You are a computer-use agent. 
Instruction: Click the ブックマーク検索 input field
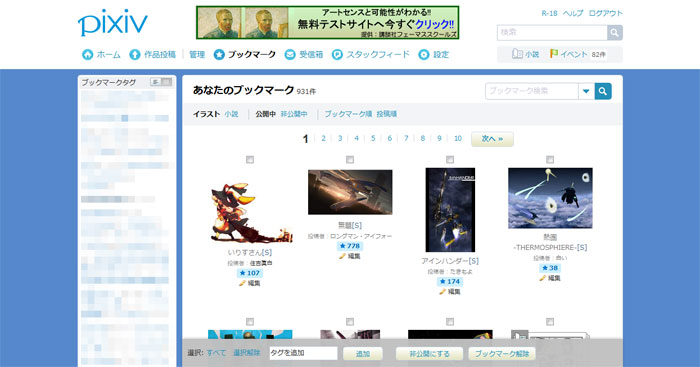532,91
